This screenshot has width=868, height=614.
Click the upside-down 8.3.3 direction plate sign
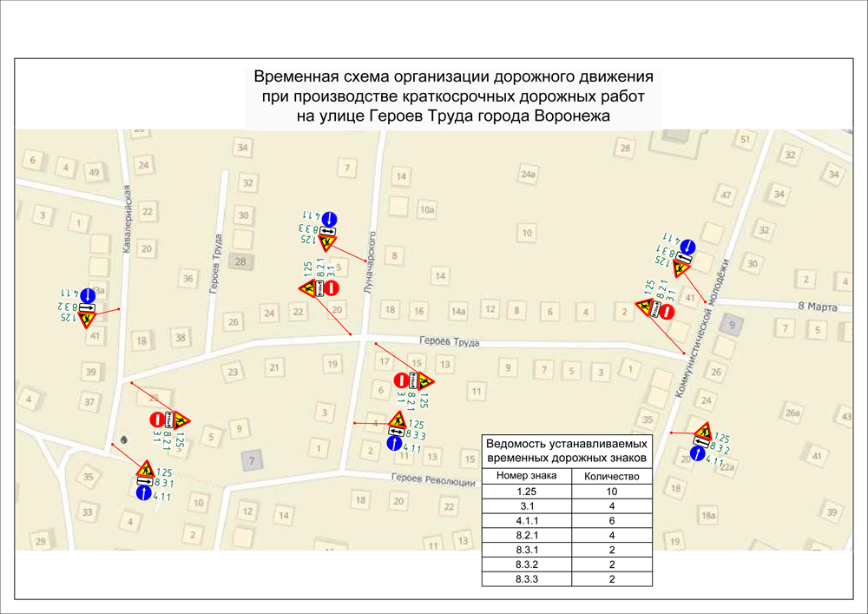point(327,232)
